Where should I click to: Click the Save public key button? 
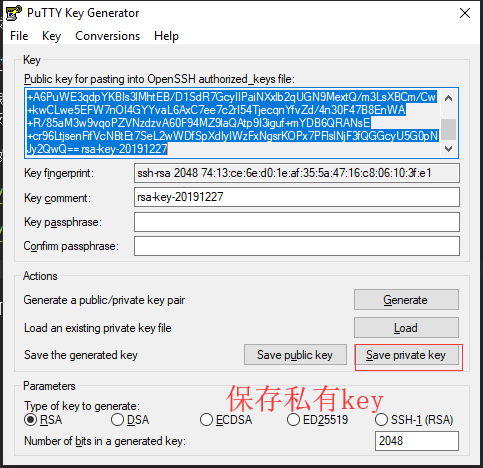coord(295,355)
